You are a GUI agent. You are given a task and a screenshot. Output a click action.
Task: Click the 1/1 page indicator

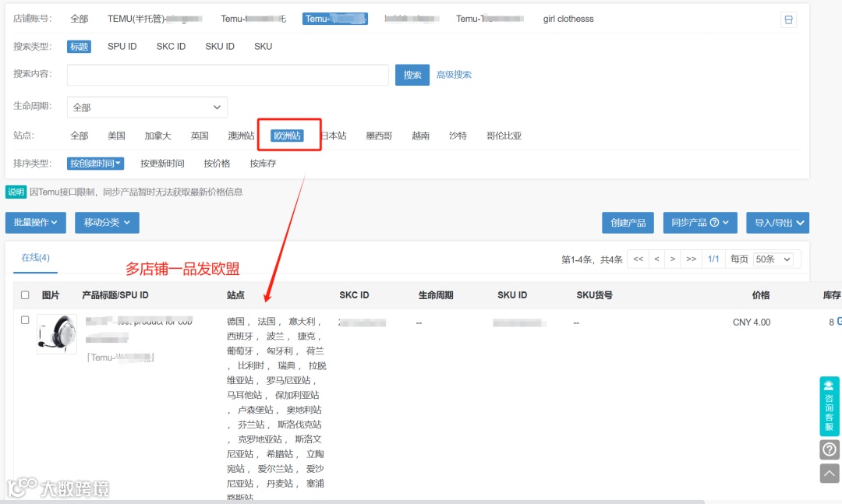click(713, 259)
